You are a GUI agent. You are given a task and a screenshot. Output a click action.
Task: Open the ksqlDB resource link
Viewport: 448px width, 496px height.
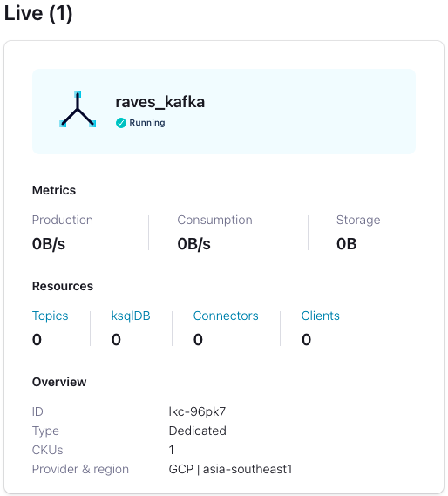(131, 316)
